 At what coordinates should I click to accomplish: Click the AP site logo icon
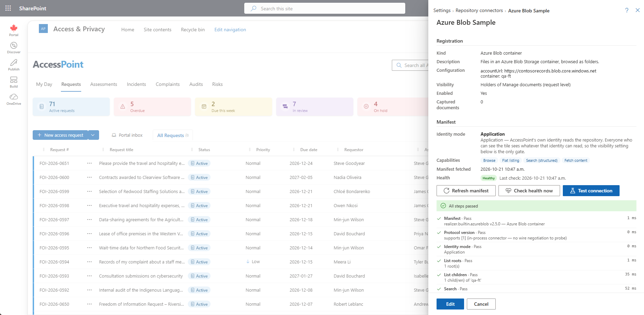[43, 29]
